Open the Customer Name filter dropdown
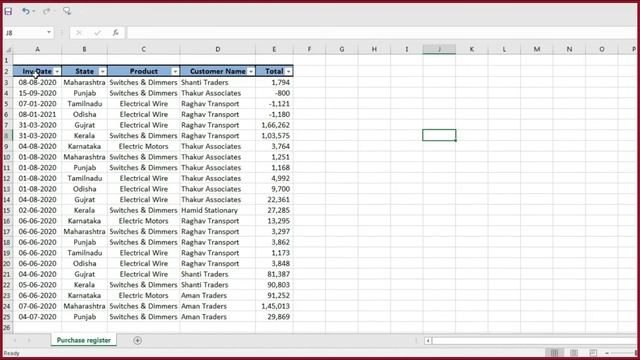Viewport: 640px width, 360px height. (x=251, y=71)
